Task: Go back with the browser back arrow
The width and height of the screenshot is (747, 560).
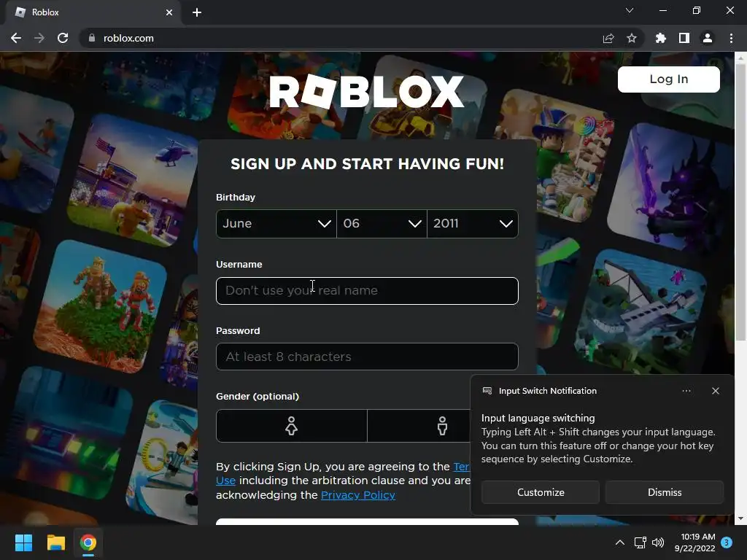Action: (x=16, y=38)
